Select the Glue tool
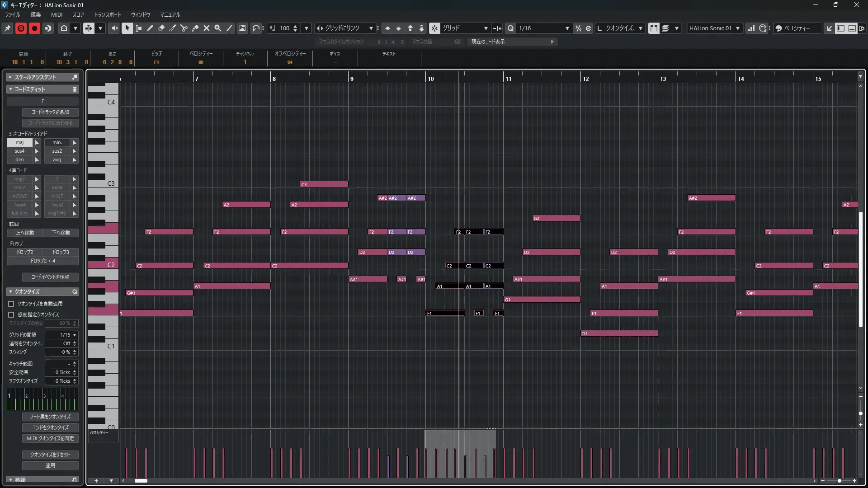868x488 pixels. 195,28
